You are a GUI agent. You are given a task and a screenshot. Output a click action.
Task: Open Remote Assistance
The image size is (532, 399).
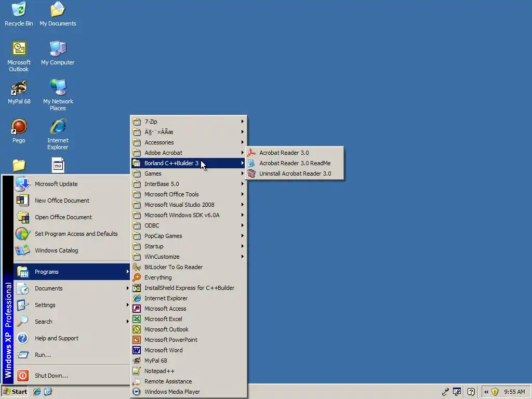tap(189, 381)
